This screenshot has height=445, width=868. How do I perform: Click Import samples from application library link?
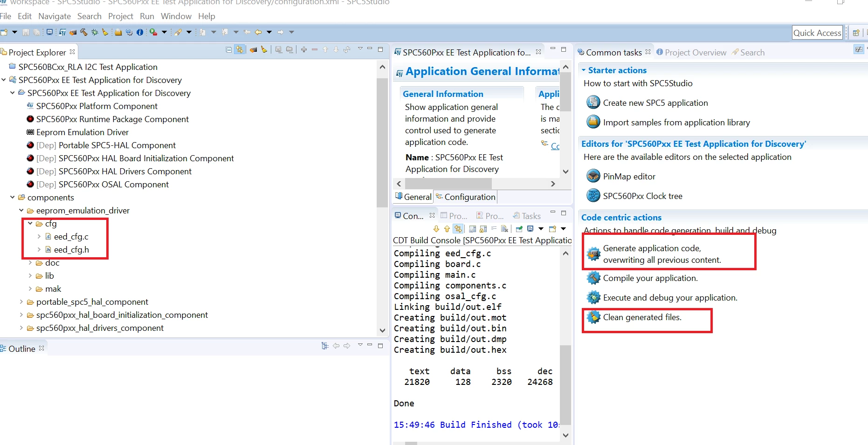point(676,123)
